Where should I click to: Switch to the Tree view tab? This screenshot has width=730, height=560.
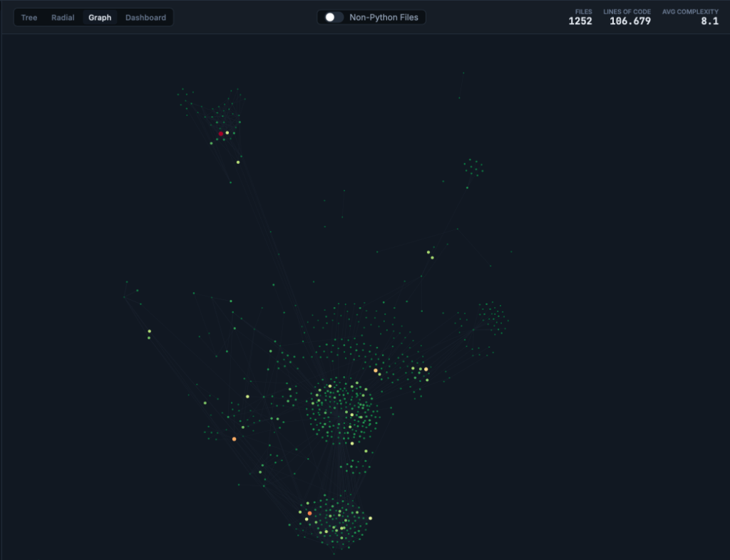[x=29, y=18]
